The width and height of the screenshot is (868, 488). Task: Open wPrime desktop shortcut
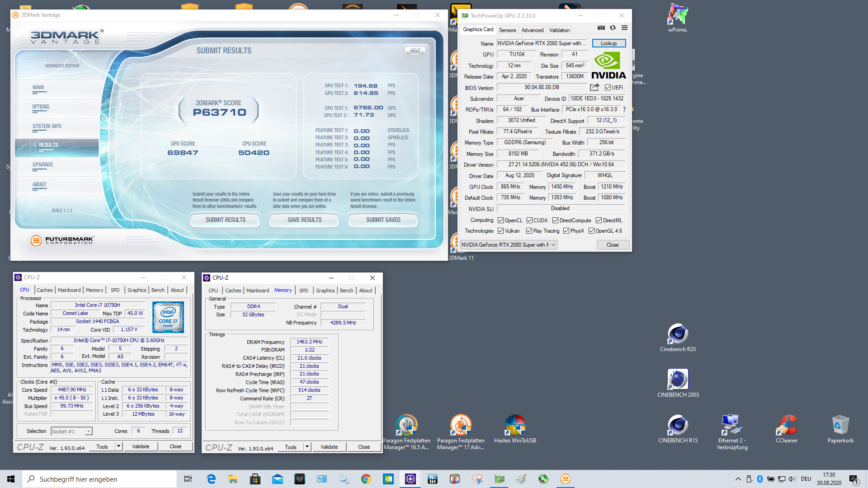(678, 18)
